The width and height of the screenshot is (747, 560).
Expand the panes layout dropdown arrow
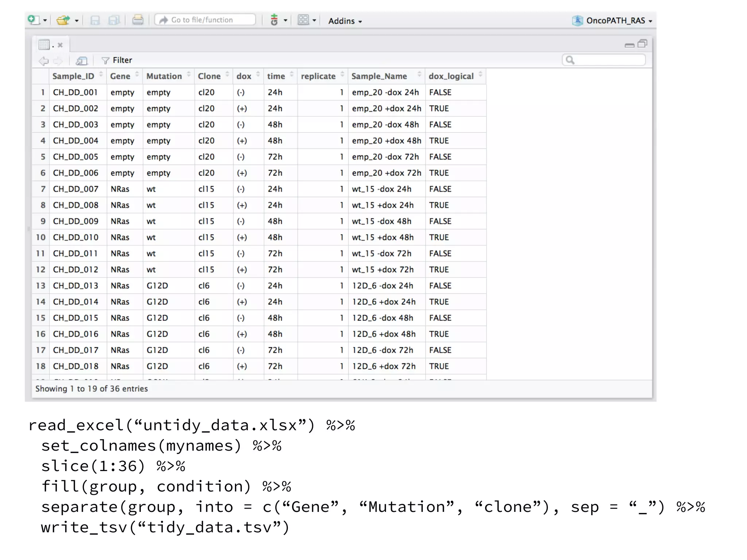(314, 20)
